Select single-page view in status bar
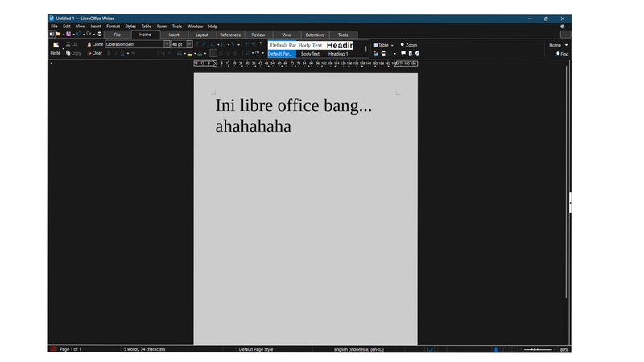 click(496, 349)
